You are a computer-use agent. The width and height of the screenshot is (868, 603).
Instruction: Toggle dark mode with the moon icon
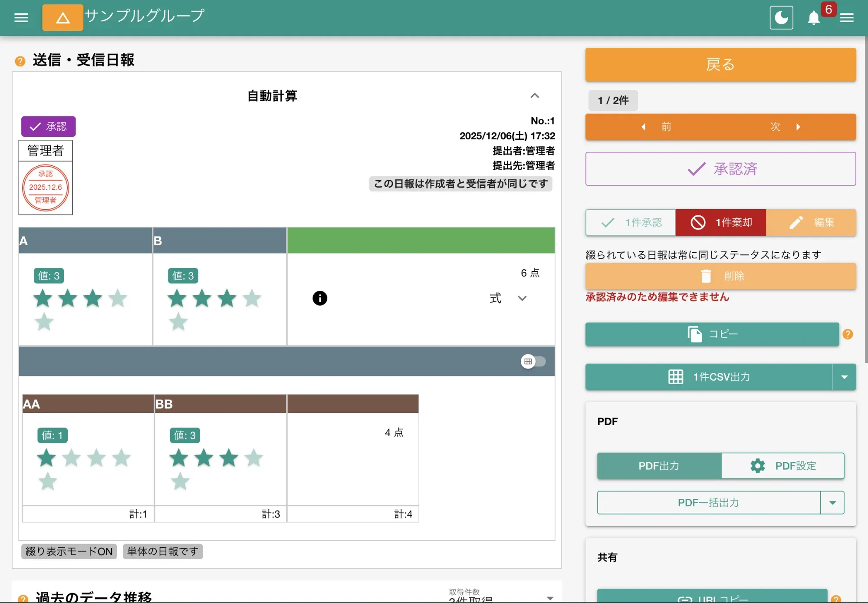(781, 17)
